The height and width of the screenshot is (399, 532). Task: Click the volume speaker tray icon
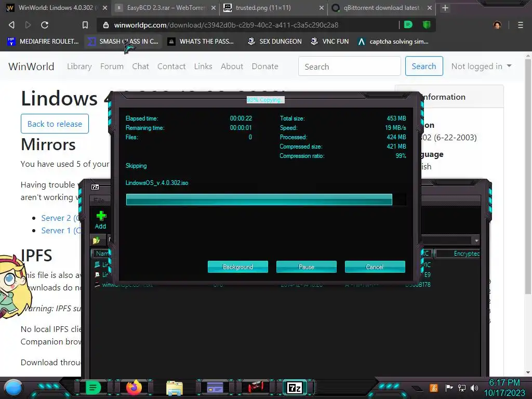(474, 388)
